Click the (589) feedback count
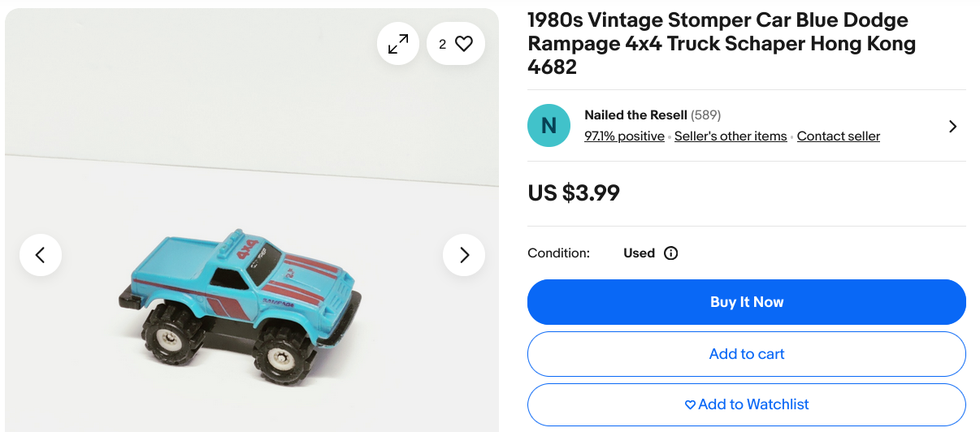 706,115
